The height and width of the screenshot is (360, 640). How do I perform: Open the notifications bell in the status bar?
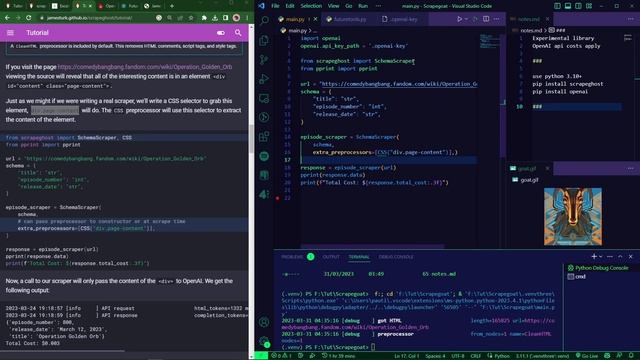click(631, 356)
